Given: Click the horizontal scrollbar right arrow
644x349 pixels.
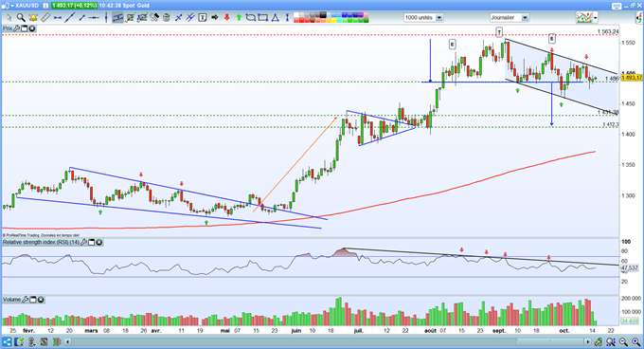Looking at the screenshot, I should 588,341.
